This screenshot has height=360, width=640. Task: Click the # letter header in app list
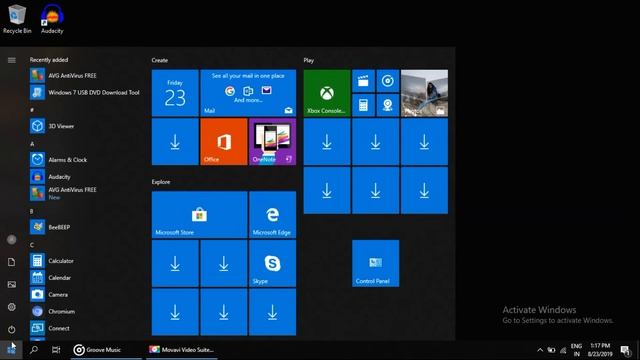(x=32, y=110)
